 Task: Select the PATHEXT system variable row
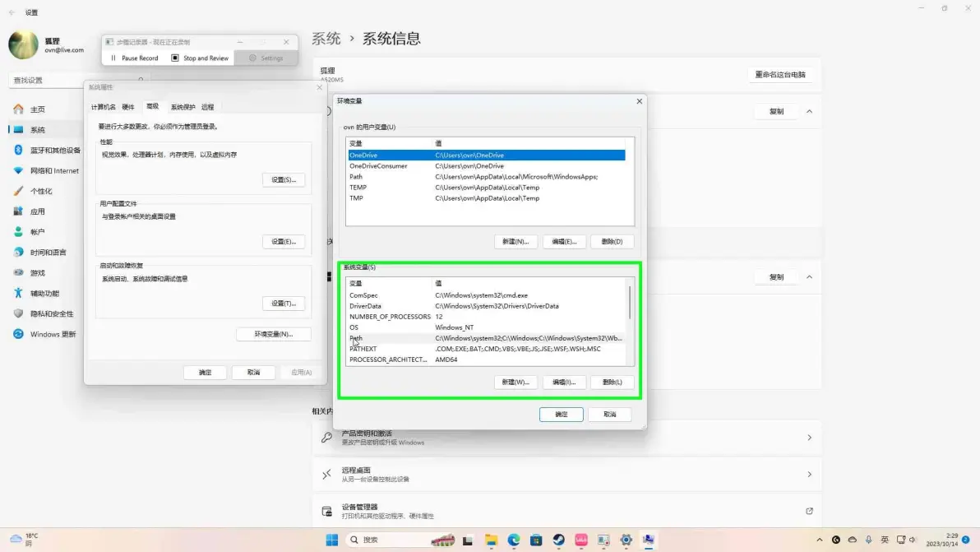click(487, 349)
